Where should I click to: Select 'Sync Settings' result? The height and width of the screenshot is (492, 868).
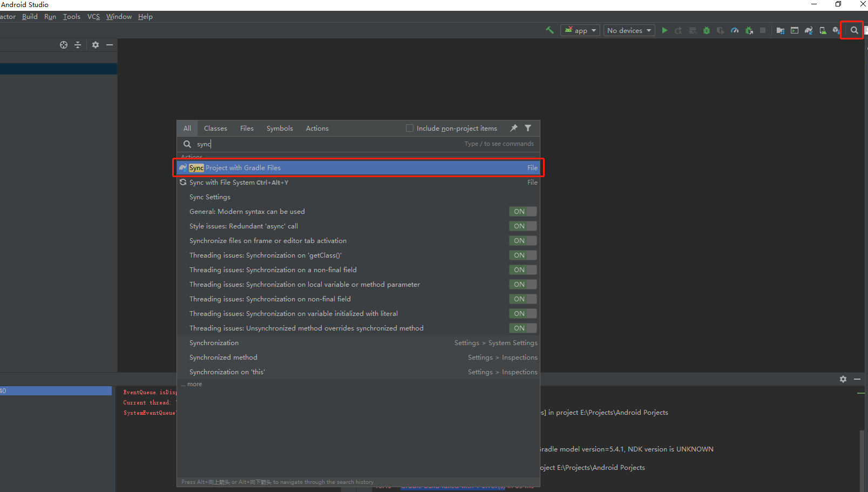pyautogui.click(x=358, y=197)
